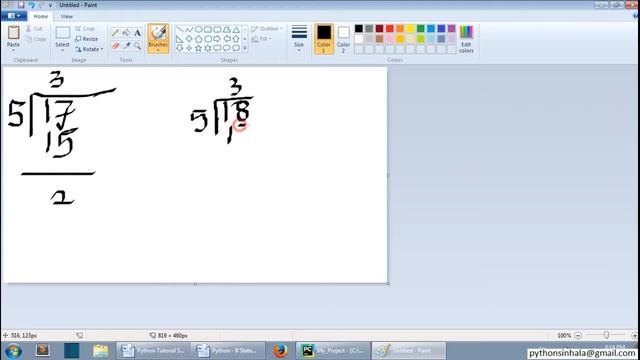
Task: Choose the Right triangle shape
Action: (x=180, y=39)
